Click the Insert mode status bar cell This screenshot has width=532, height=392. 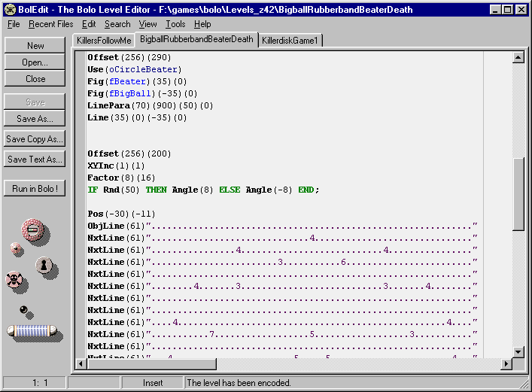point(153,383)
